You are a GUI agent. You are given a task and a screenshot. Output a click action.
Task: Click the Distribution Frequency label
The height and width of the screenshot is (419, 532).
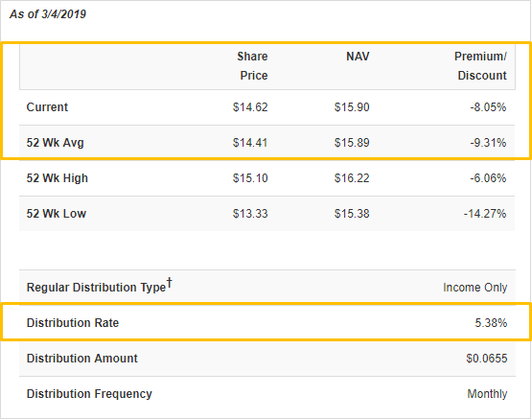tap(89, 394)
